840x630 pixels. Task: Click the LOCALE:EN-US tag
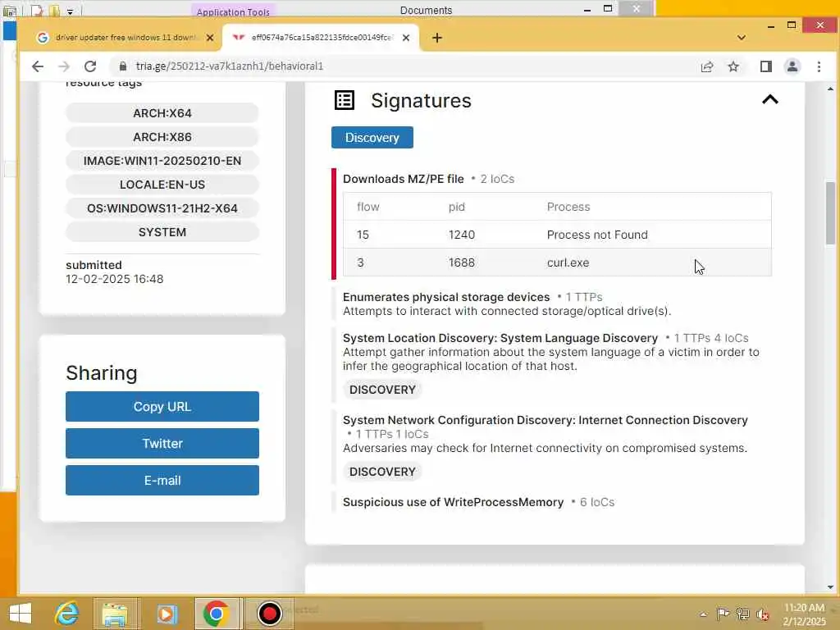(162, 185)
